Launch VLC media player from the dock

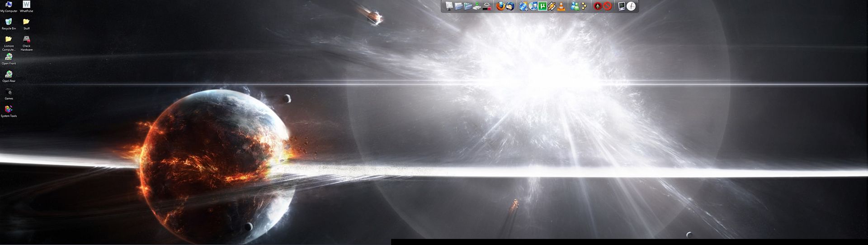[561, 6]
